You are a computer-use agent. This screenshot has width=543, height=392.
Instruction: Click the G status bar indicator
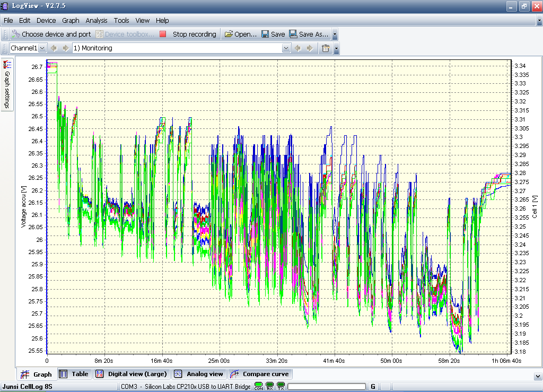pyautogui.click(x=373, y=387)
